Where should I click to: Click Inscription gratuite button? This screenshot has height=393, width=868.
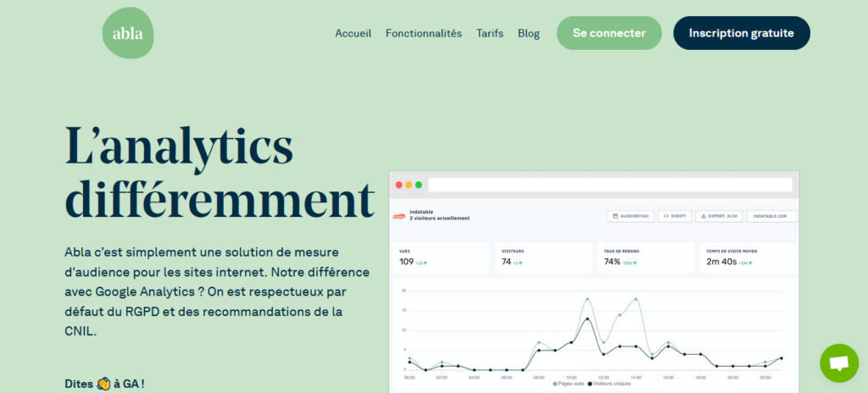742,33
